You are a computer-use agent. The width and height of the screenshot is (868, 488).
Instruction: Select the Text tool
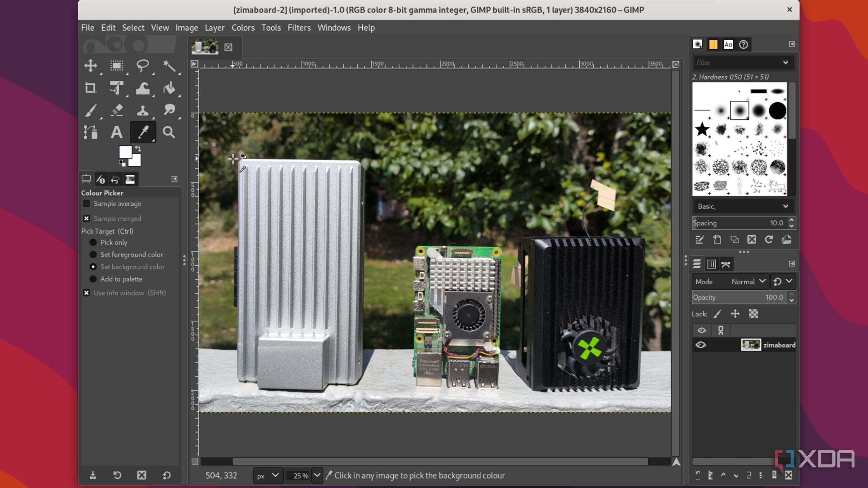[117, 132]
